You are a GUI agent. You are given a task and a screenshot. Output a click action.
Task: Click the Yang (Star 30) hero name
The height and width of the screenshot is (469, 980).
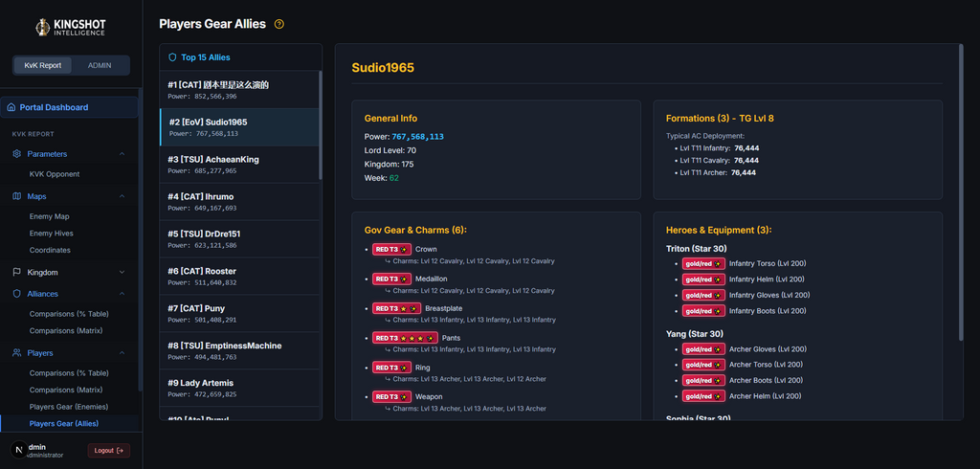pos(695,334)
